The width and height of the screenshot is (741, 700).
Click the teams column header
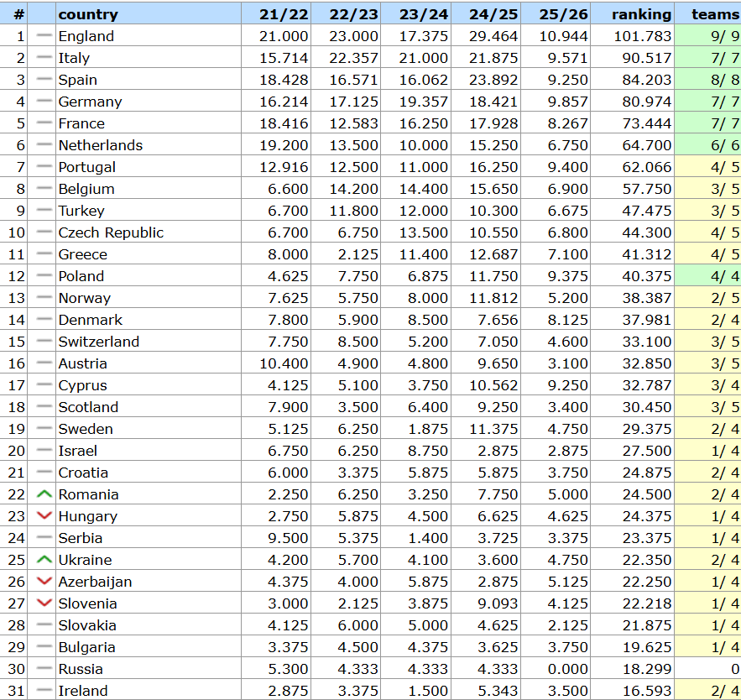[715, 14]
